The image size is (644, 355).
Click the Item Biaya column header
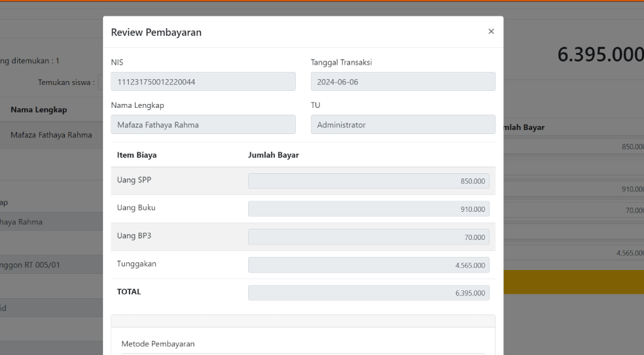[136, 155]
